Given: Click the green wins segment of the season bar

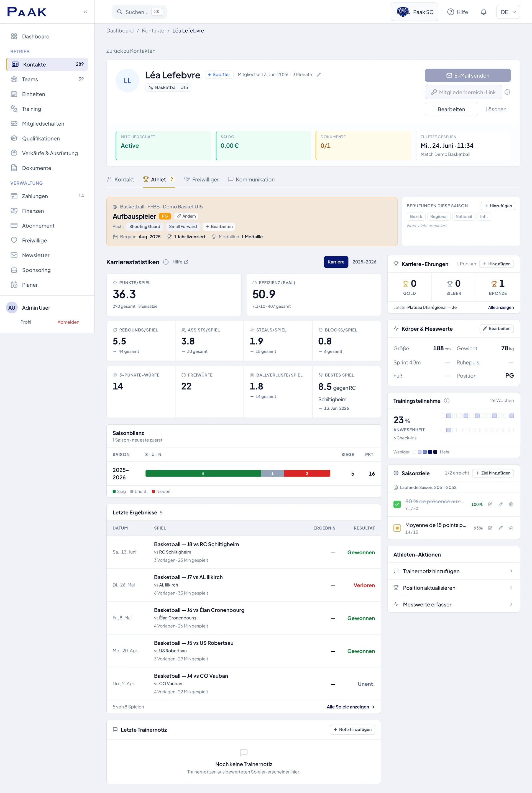Looking at the screenshot, I should tap(203, 473).
